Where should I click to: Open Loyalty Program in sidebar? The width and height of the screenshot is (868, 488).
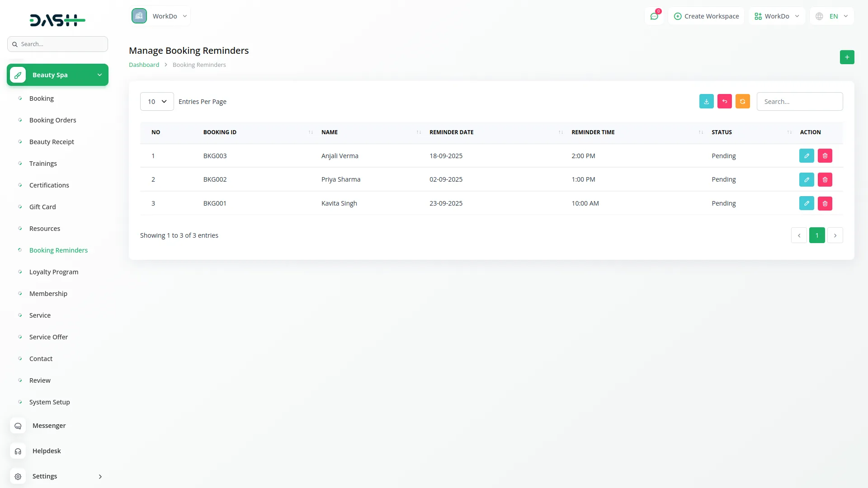tap(54, 272)
